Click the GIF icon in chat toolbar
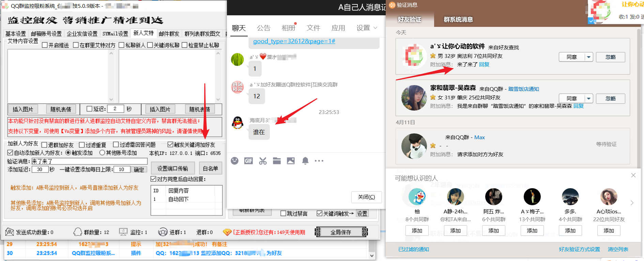The height and width of the screenshot is (261, 644). [x=248, y=161]
